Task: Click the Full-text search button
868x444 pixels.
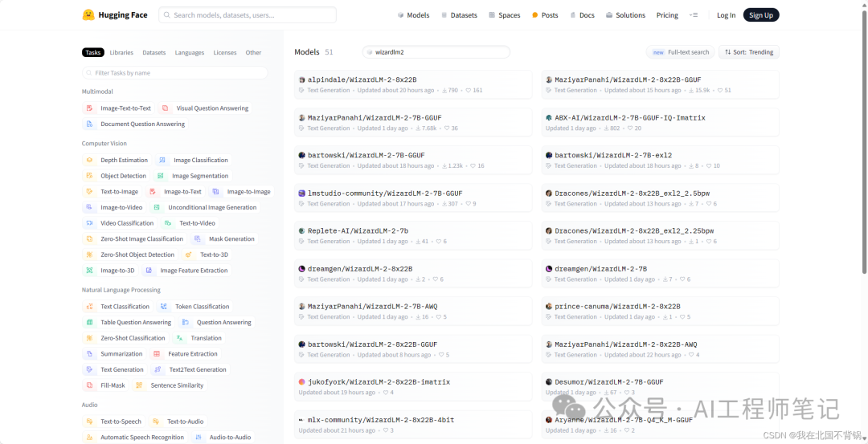Action: pos(681,52)
